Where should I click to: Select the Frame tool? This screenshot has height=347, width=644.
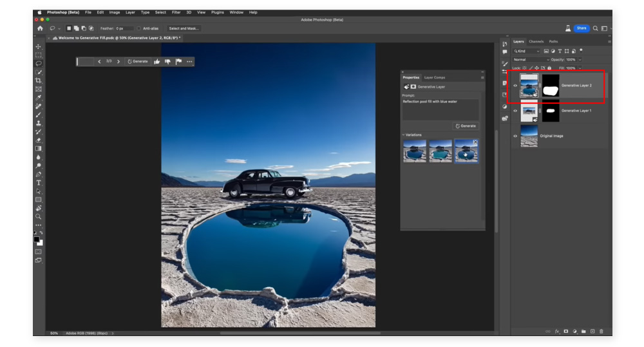pyautogui.click(x=39, y=89)
